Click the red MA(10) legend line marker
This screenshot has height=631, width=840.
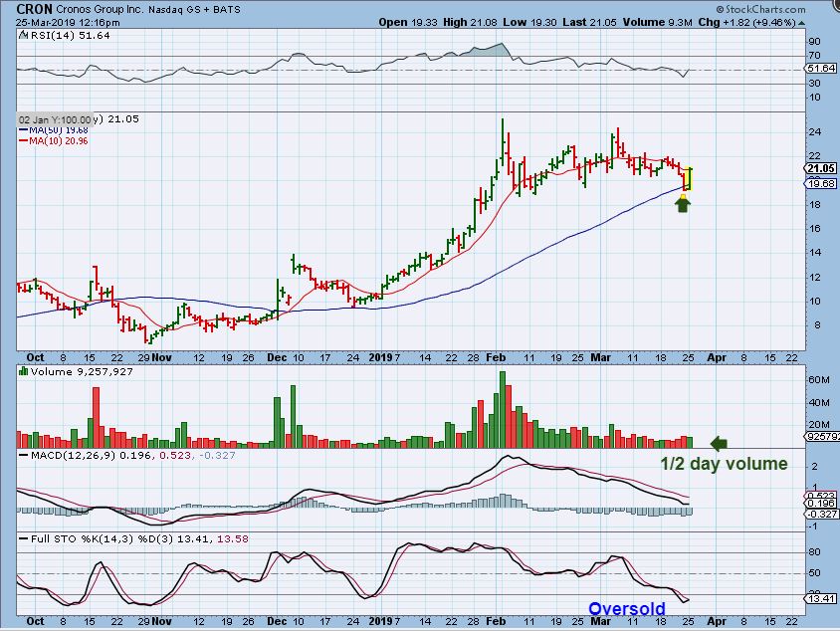(23, 141)
